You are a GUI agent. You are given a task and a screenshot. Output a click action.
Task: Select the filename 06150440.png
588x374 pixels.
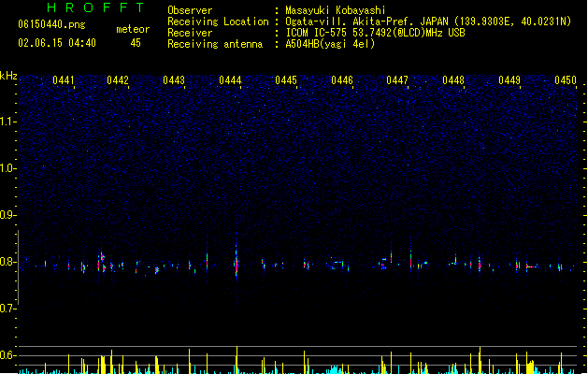(x=51, y=24)
